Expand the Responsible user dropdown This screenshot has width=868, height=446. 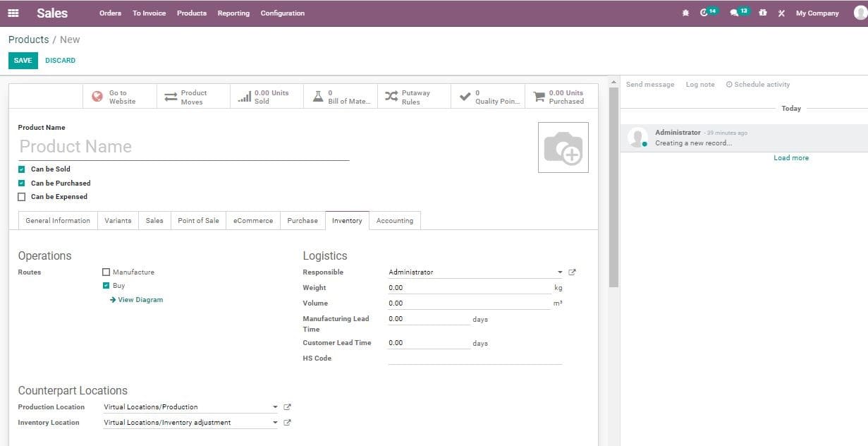pos(559,272)
